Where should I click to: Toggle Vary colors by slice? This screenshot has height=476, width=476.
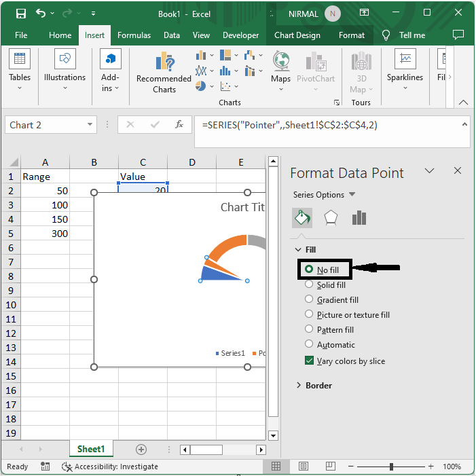click(345, 361)
